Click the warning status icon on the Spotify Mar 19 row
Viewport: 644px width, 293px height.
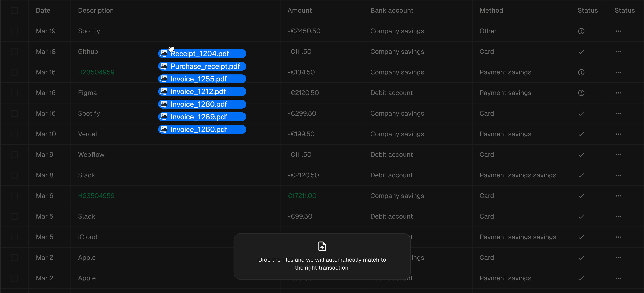[581, 31]
